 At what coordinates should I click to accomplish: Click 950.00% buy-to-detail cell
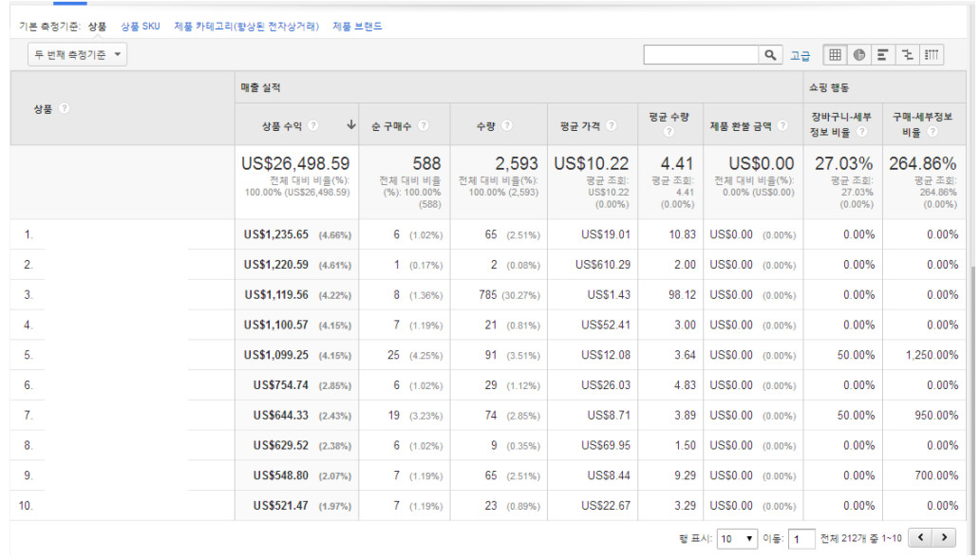[x=936, y=415]
